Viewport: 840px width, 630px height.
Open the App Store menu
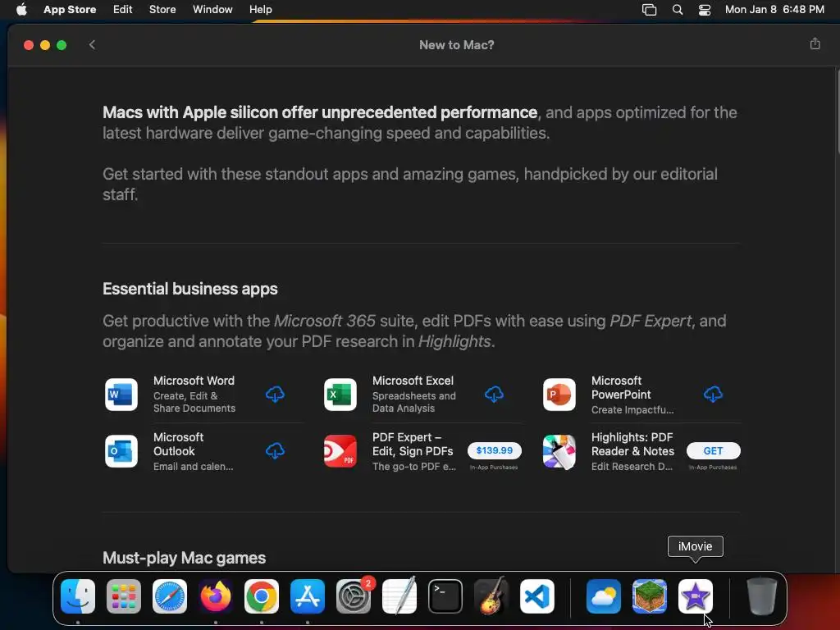click(70, 9)
